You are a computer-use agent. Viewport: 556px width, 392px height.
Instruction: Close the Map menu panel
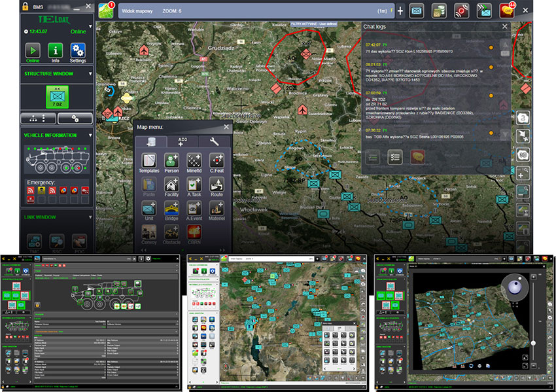pos(226,127)
